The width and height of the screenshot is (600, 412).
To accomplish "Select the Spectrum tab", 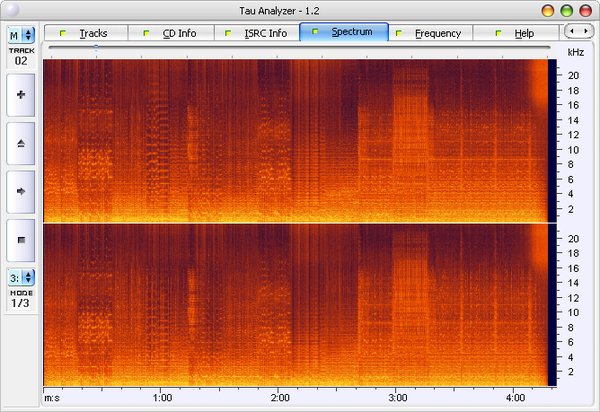I will point(344,32).
